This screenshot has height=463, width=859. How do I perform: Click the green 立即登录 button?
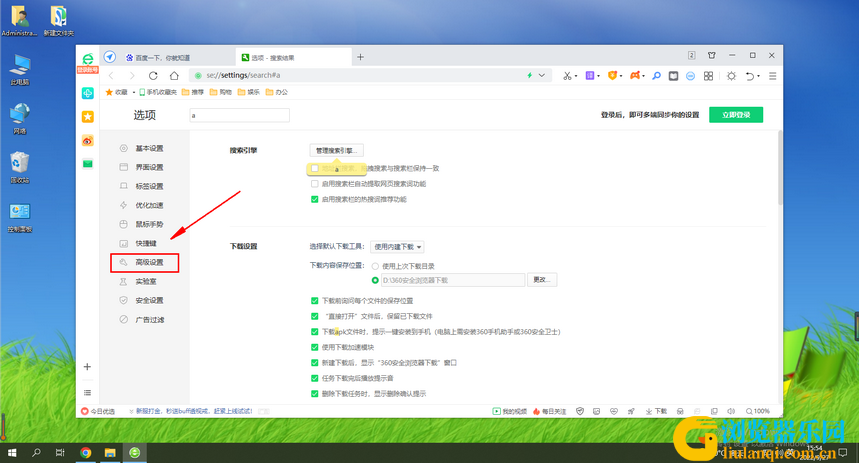pyautogui.click(x=736, y=115)
